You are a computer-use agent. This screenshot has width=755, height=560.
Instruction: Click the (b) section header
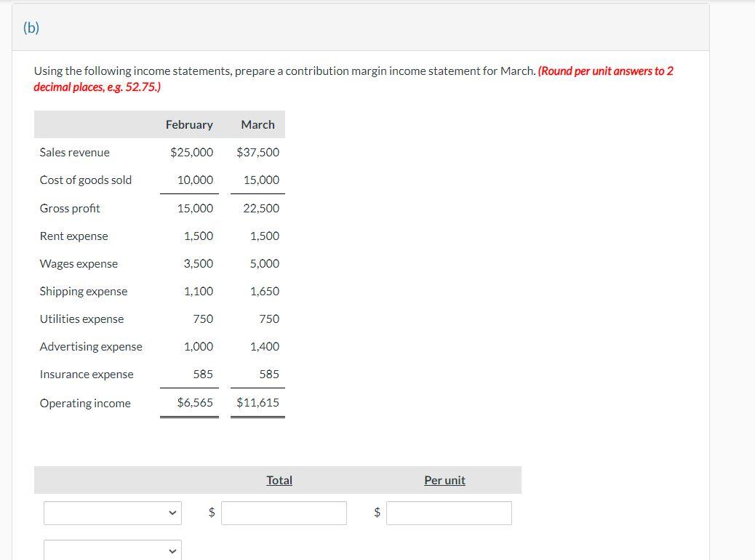tap(31, 28)
